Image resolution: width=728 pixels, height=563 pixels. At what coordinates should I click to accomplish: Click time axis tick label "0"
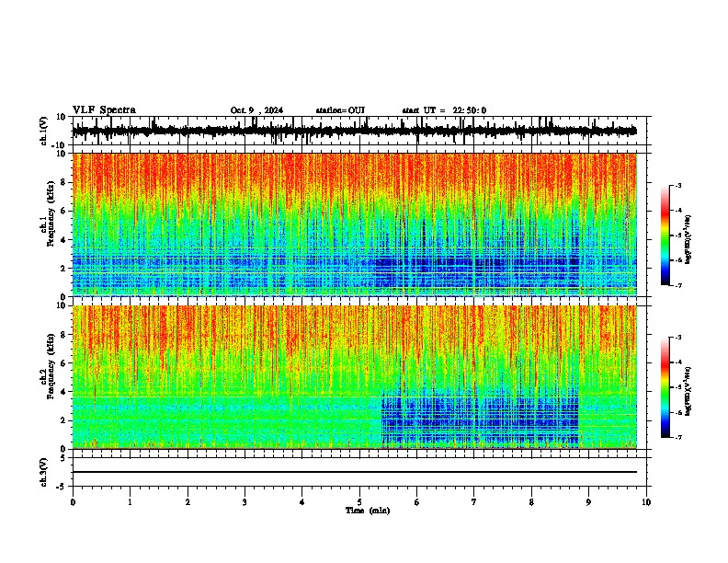(x=73, y=502)
